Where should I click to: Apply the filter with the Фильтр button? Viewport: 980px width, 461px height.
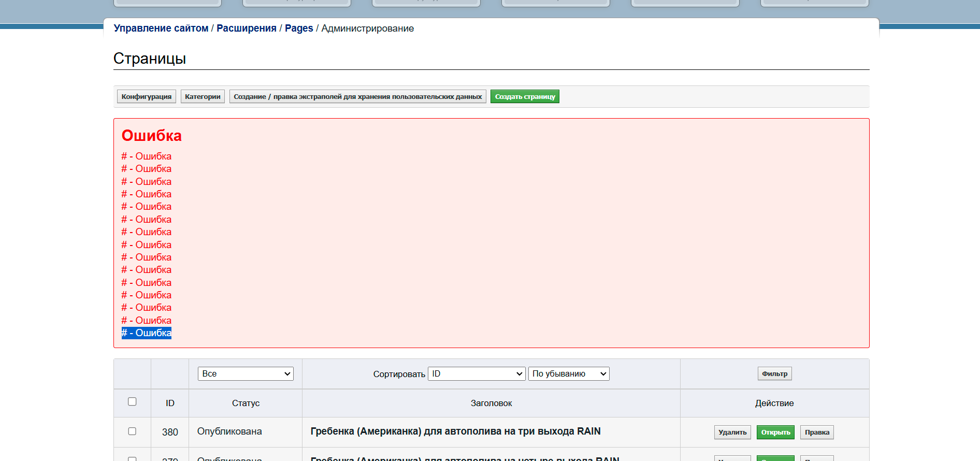point(774,374)
